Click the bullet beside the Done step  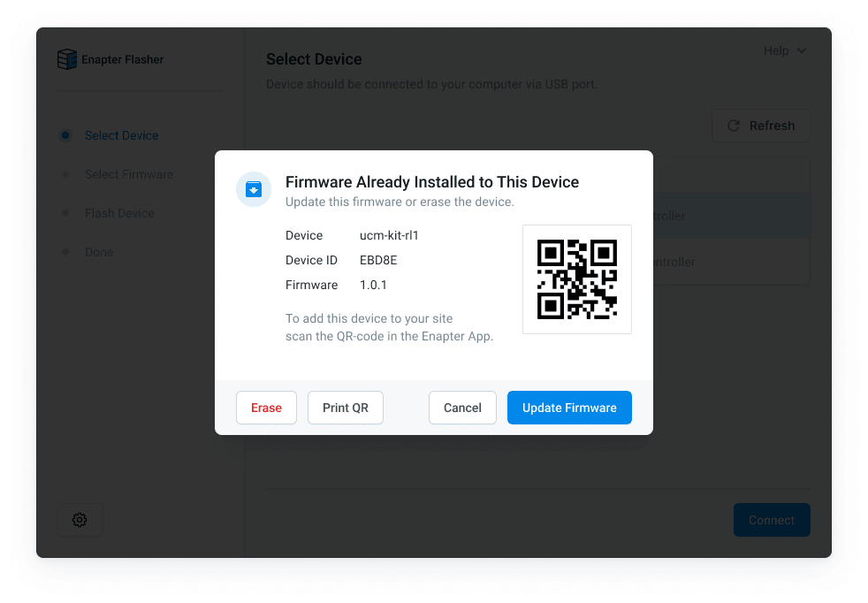pos(65,252)
